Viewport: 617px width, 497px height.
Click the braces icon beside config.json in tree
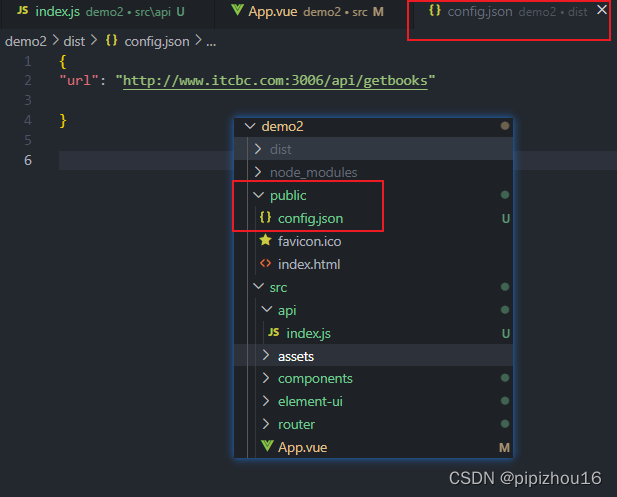pos(265,218)
